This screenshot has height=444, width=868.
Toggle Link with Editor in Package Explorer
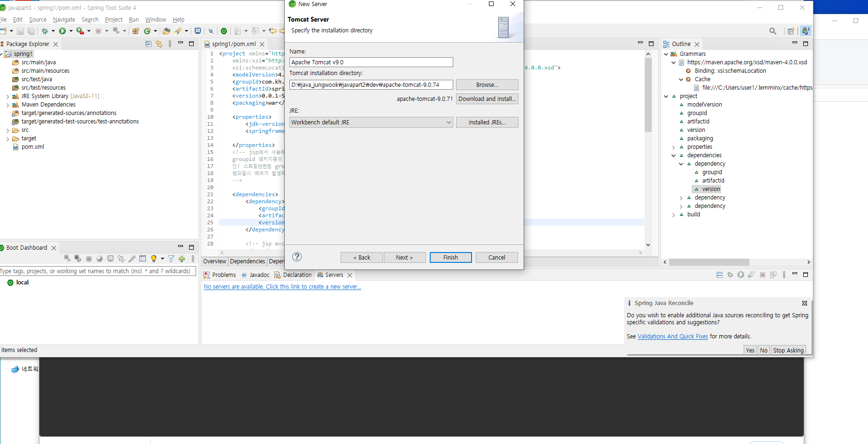pos(159,44)
